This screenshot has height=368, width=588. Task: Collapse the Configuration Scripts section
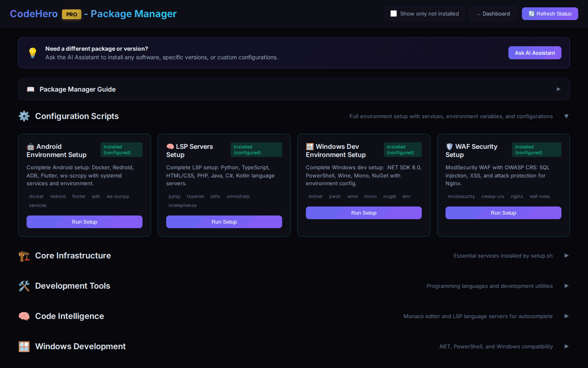(x=566, y=116)
